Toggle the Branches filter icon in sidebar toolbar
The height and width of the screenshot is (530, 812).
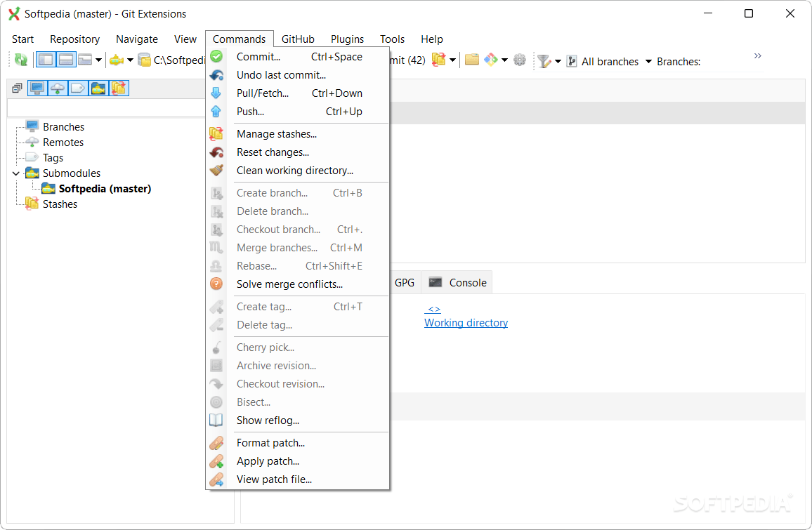[37, 88]
